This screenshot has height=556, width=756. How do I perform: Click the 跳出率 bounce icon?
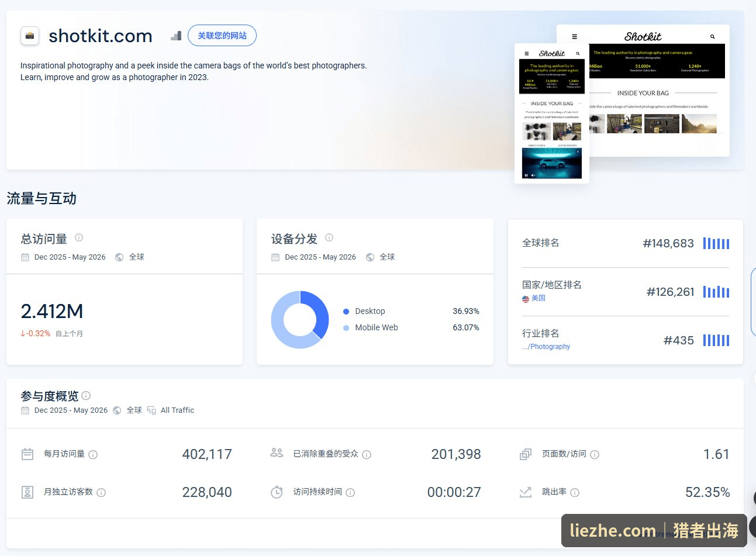pyautogui.click(x=526, y=492)
